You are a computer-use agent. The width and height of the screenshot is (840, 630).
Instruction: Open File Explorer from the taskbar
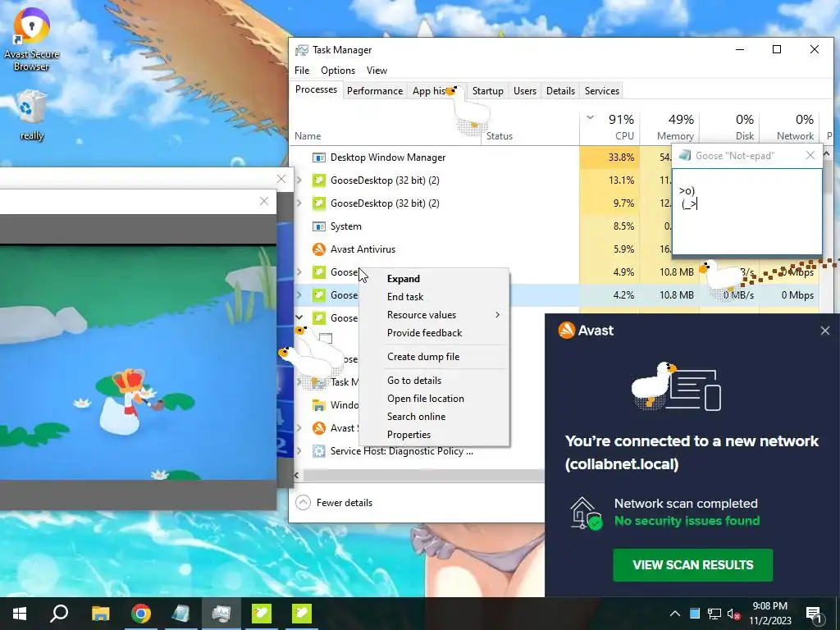coord(100,614)
